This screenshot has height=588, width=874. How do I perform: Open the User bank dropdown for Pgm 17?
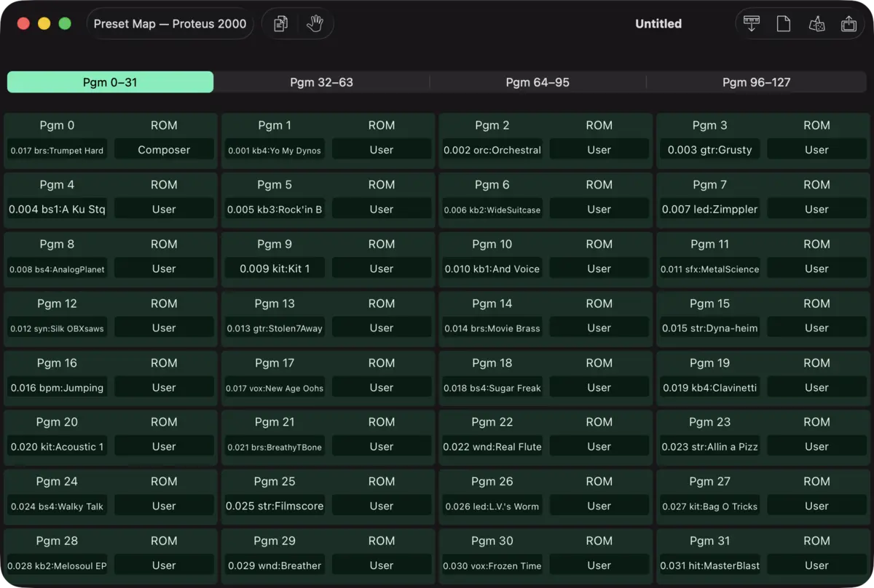381,388
